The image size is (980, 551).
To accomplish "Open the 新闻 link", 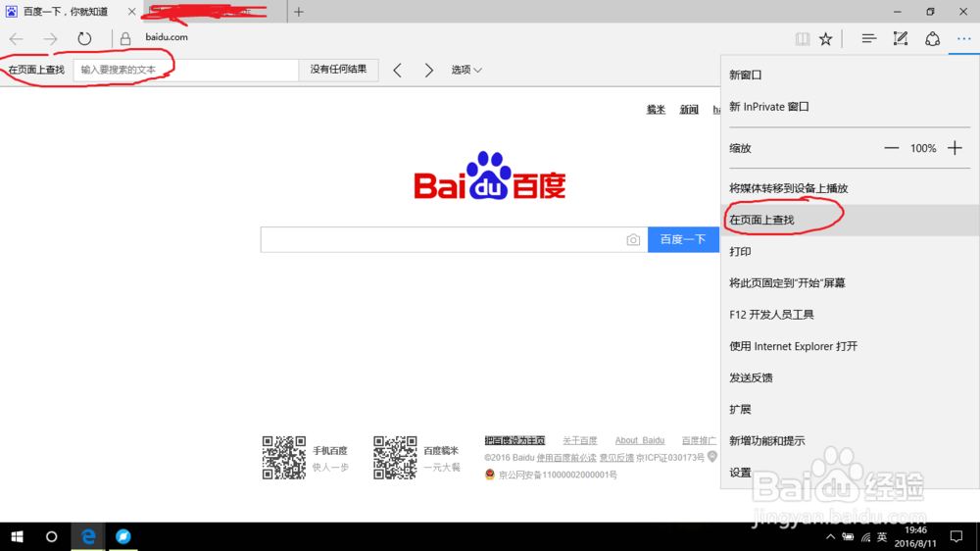I will tap(689, 110).
